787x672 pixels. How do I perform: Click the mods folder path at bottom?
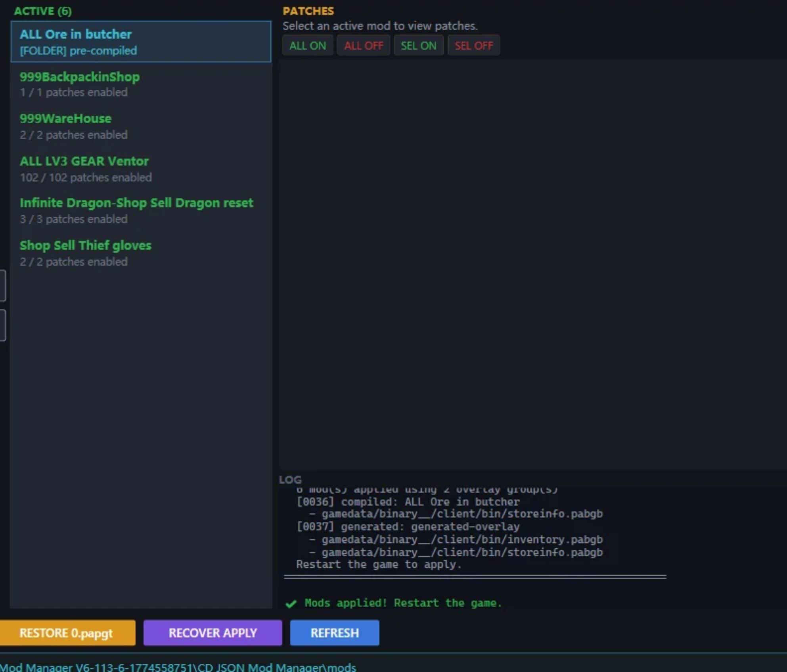pyautogui.click(x=178, y=667)
